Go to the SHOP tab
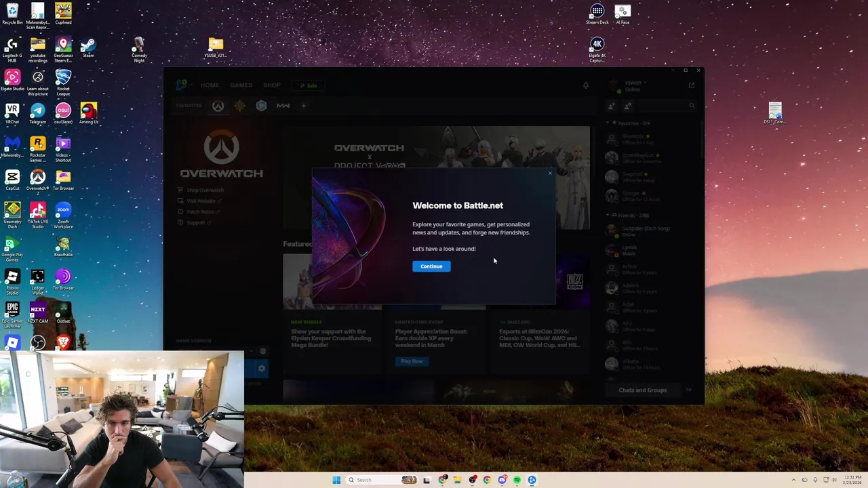 point(272,85)
